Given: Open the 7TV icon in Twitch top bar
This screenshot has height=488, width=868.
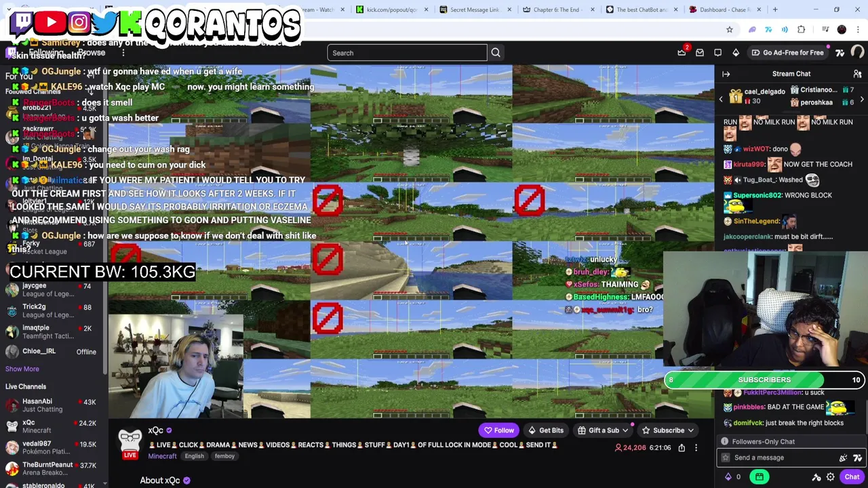Looking at the screenshot, I should (840, 53).
